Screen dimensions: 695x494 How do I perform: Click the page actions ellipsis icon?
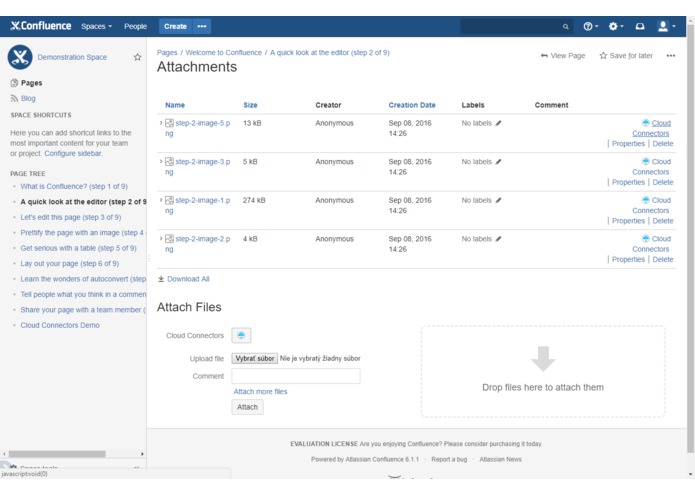[x=671, y=56]
